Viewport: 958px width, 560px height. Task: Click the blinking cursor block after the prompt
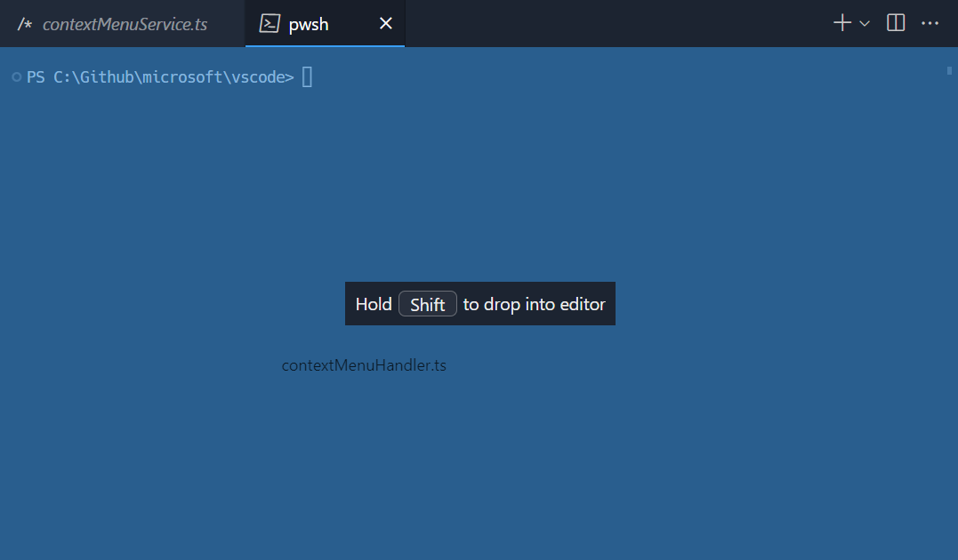[x=306, y=77]
